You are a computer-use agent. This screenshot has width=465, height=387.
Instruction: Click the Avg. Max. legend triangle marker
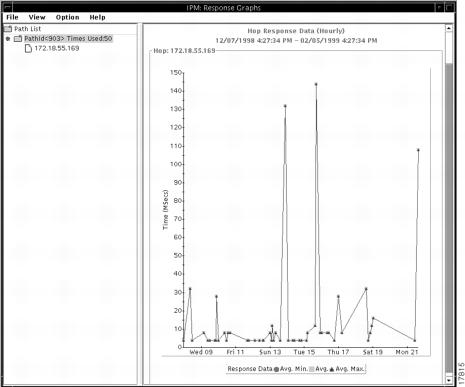(332, 369)
